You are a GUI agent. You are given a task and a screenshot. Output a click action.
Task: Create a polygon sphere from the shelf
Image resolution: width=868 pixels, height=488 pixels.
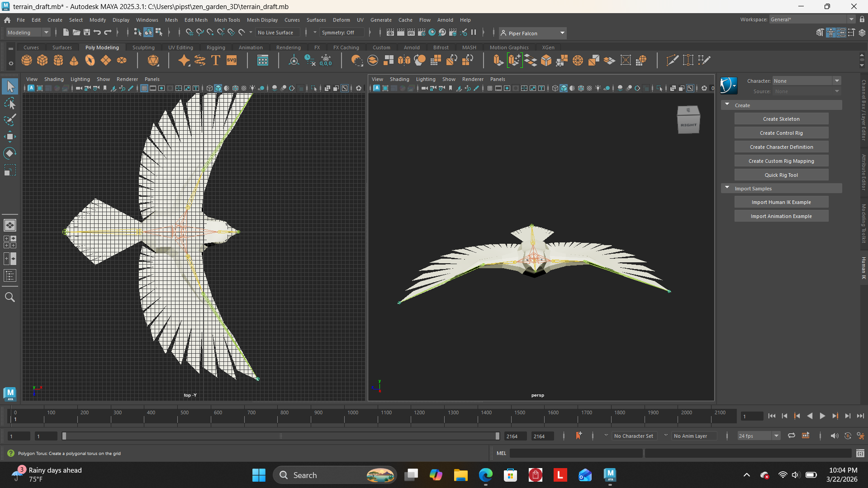tap(27, 60)
